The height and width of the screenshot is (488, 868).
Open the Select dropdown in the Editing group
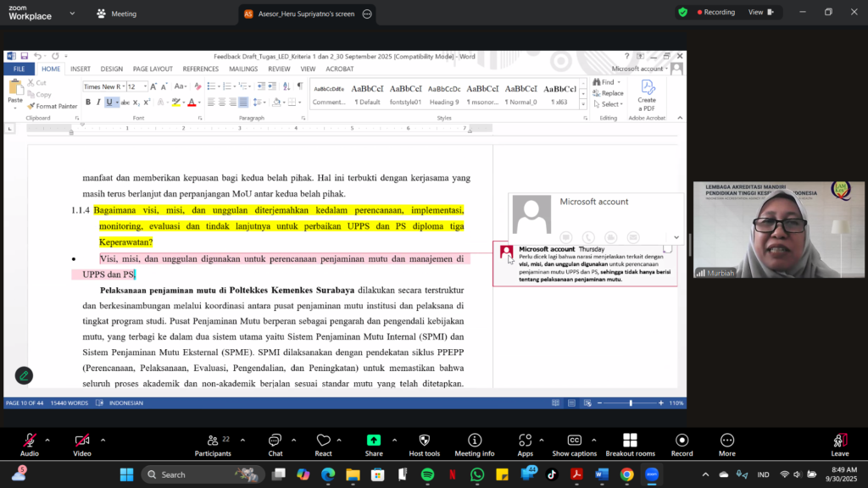609,104
